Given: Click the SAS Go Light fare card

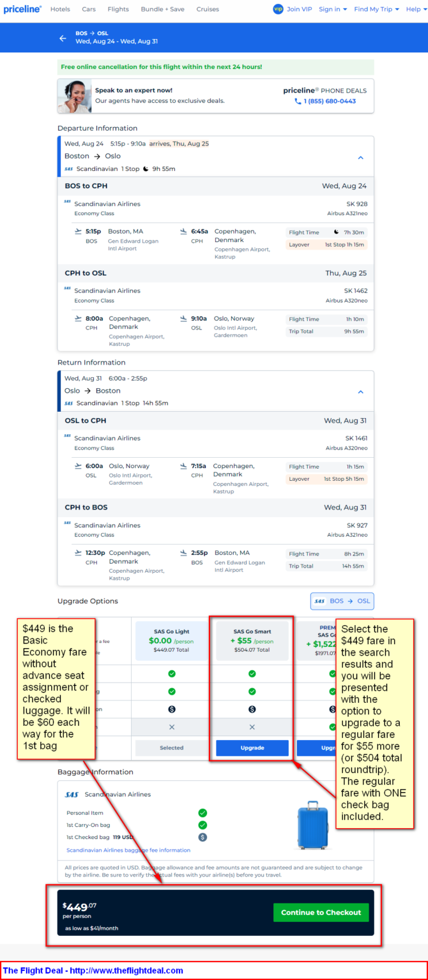Looking at the screenshot, I should [171, 640].
